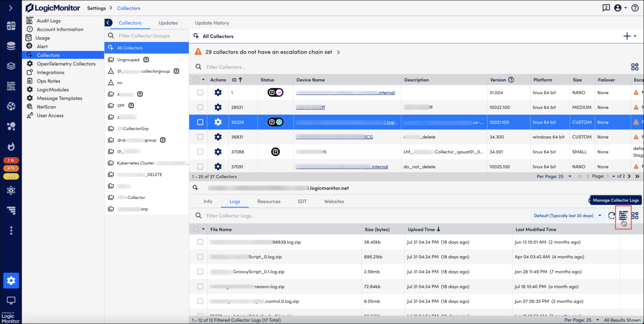The height and width of the screenshot is (324, 644).
Task: Go to LogicModules settings
Action: click(53, 90)
